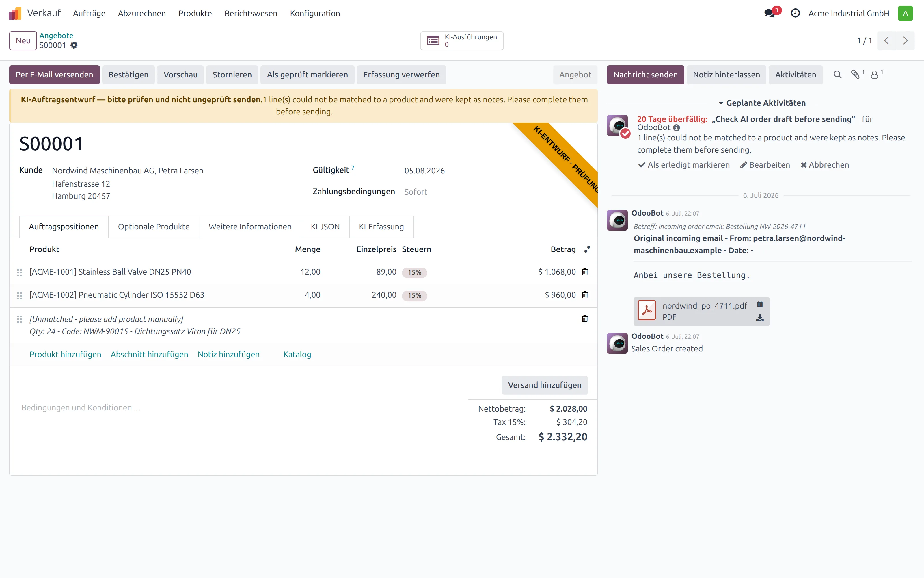Open the PDF icon of nordwind_po_4711.pdf
The height and width of the screenshot is (578, 924).
[647, 311]
